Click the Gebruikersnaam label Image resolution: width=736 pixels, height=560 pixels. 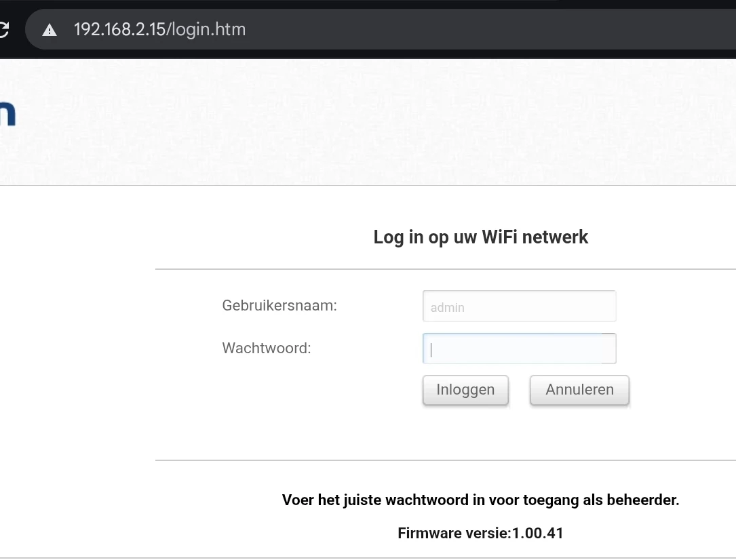[279, 306]
